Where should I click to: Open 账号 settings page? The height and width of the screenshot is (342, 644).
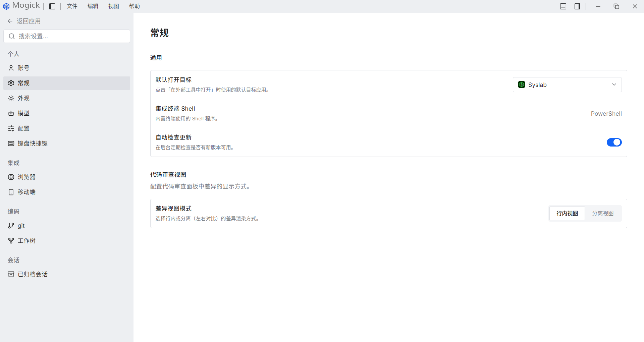pyautogui.click(x=67, y=68)
